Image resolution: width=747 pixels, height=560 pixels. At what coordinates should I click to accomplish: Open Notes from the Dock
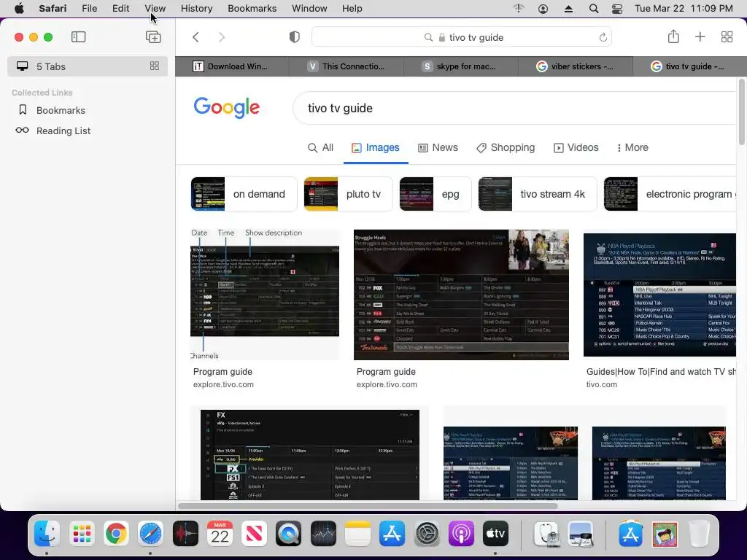click(x=357, y=533)
